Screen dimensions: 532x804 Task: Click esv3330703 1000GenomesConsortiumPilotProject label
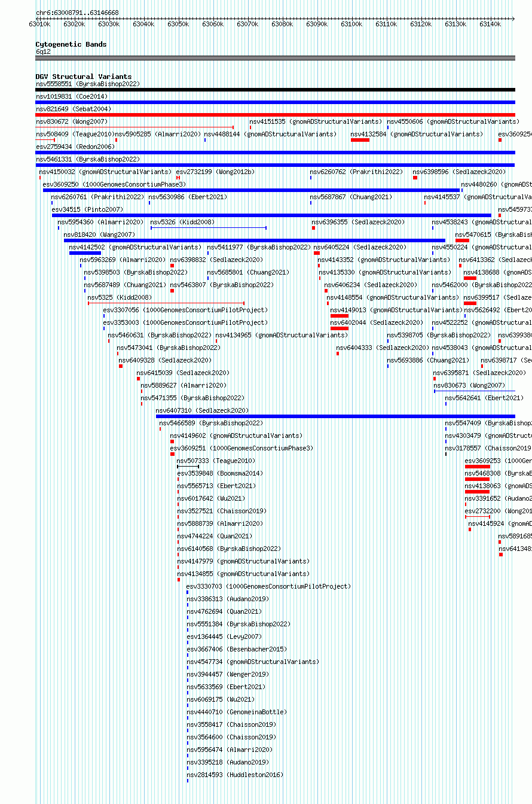(x=268, y=586)
